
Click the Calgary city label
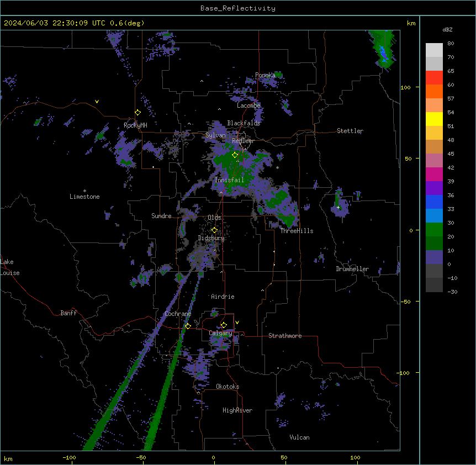click(x=220, y=333)
